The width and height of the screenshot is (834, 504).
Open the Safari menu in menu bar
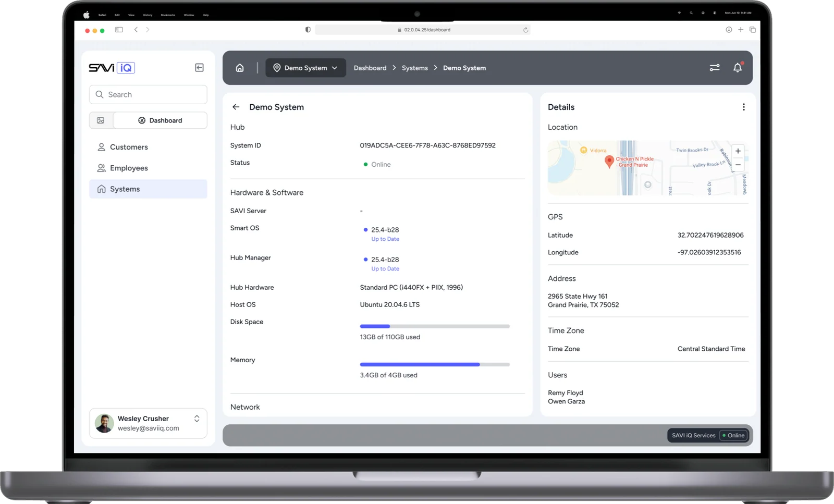coord(102,15)
